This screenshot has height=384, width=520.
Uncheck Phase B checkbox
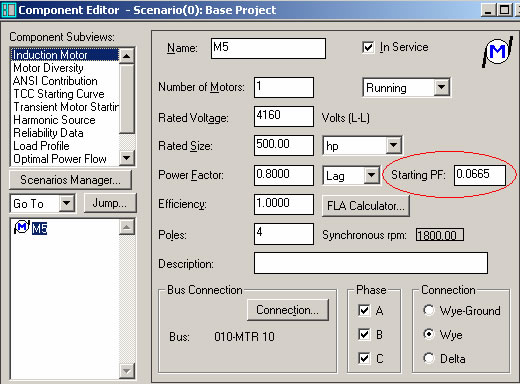[364, 334]
